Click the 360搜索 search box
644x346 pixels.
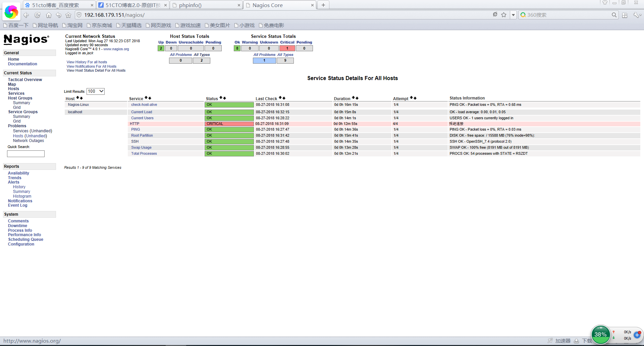pos(569,15)
